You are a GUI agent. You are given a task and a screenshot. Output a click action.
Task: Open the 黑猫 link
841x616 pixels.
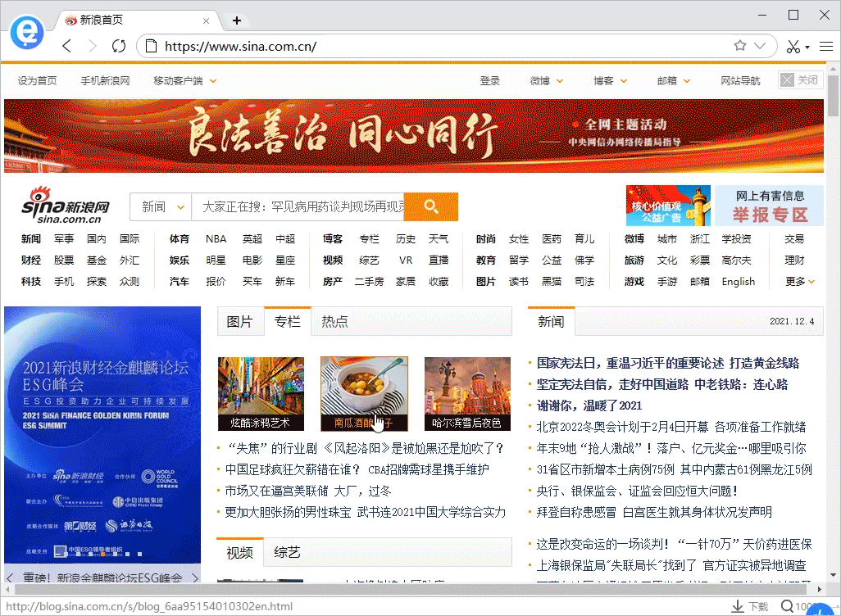click(x=552, y=282)
